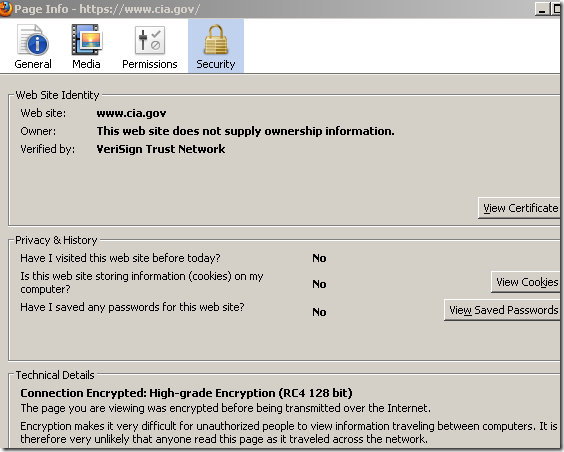The width and height of the screenshot is (564, 452).
Task: Click the View Certificate button
Action: point(520,208)
